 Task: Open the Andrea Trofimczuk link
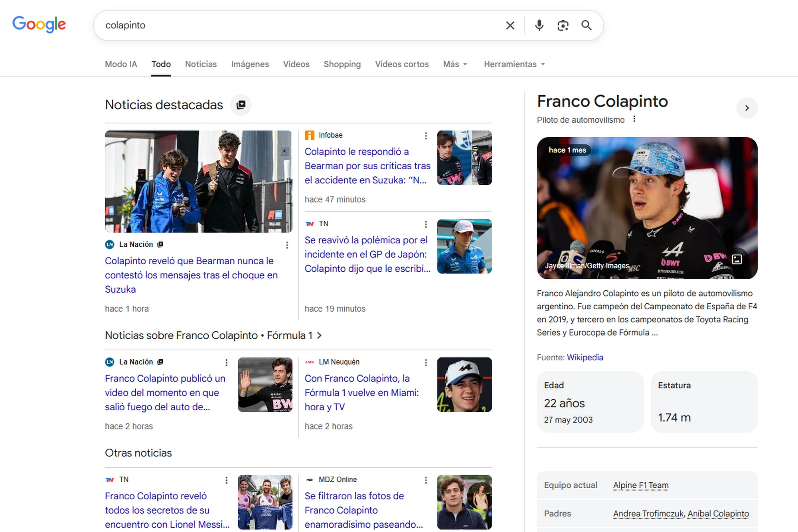click(648, 514)
